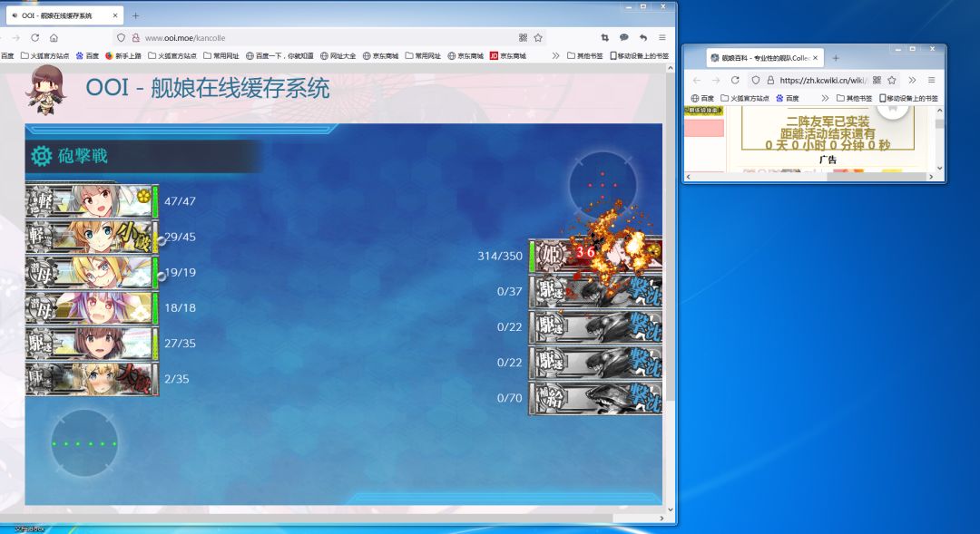Open 其他书签 folder in OOI window
980x534 pixels.
pyautogui.click(x=585, y=55)
